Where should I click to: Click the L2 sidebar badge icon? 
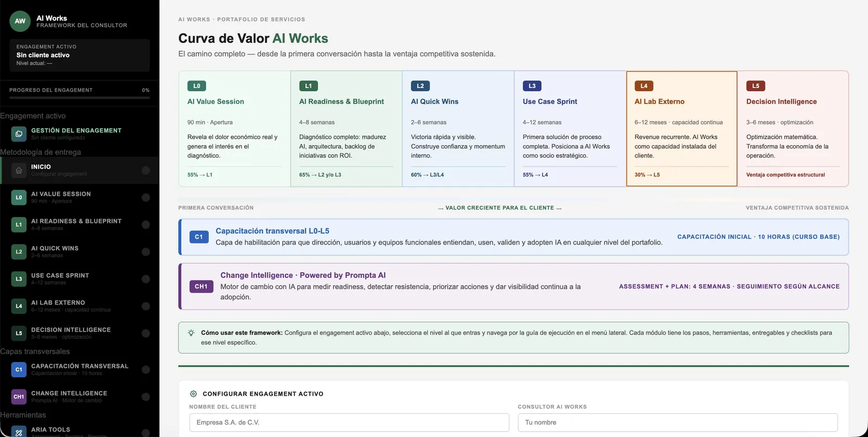point(19,252)
